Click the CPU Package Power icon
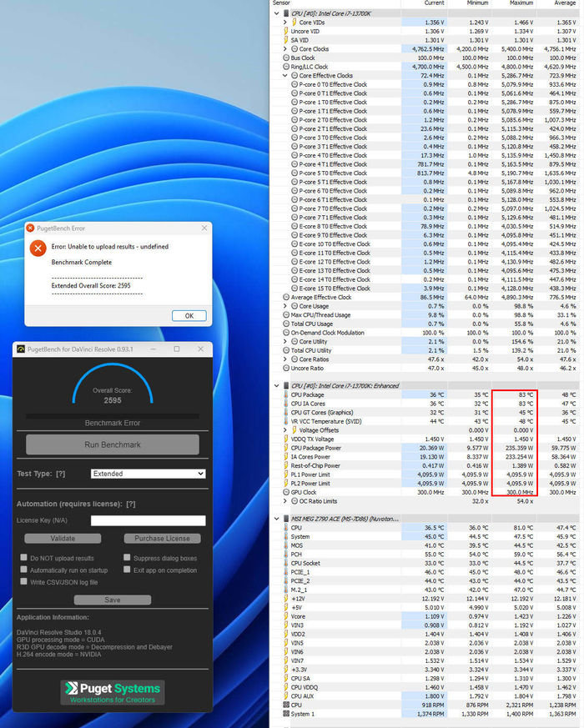 pos(286,448)
